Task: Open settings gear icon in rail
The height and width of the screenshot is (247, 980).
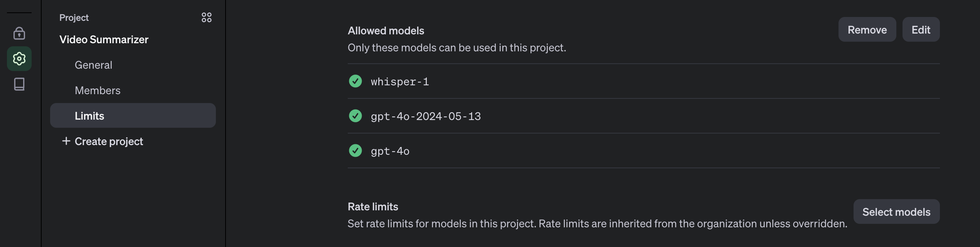Action: tap(19, 59)
